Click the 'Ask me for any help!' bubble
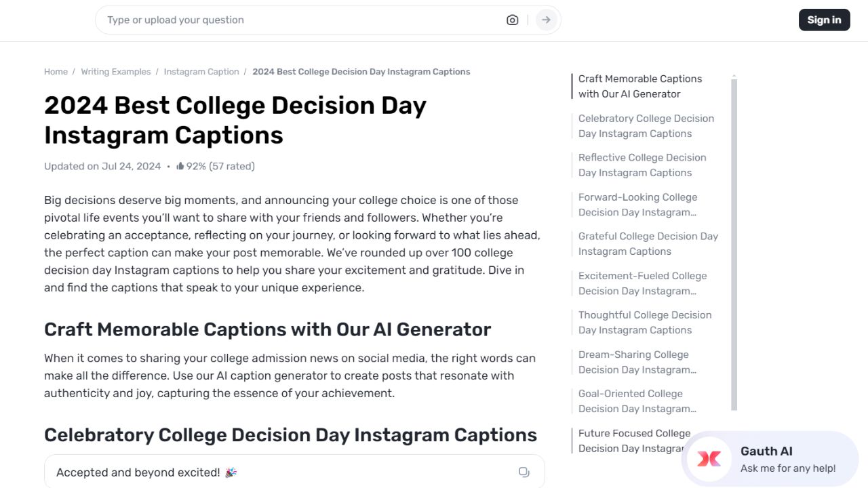 click(x=789, y=468)
